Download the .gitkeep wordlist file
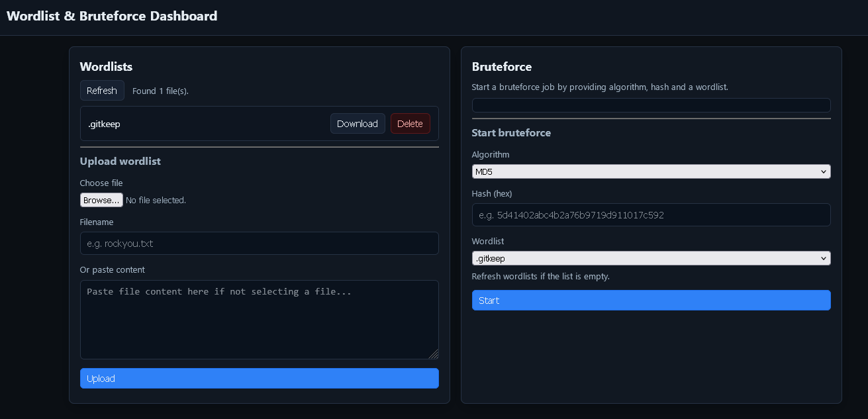 tap(358, 124)
